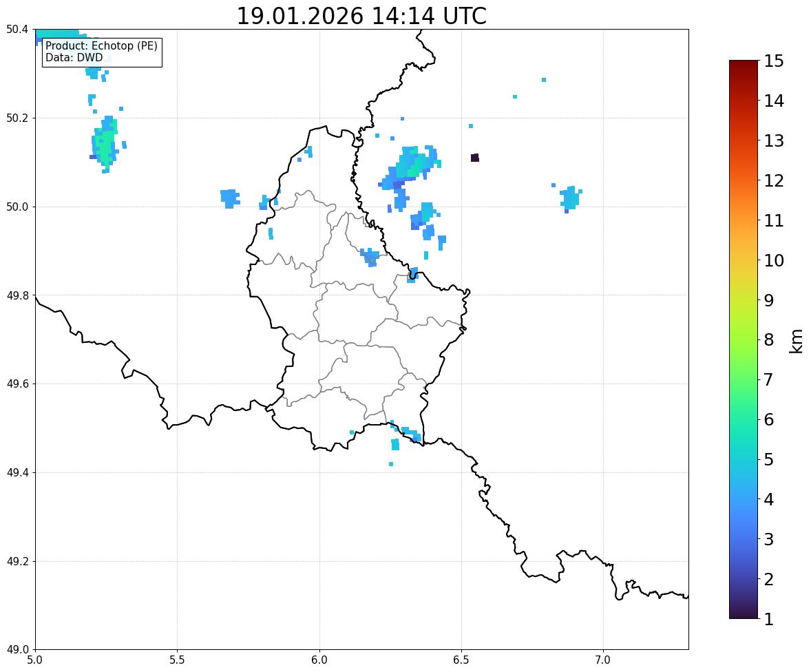The width and height of the screenshot is (811, 672).
Task: Click the colorbar tick label '6'
Action: (x=769, y=419)
